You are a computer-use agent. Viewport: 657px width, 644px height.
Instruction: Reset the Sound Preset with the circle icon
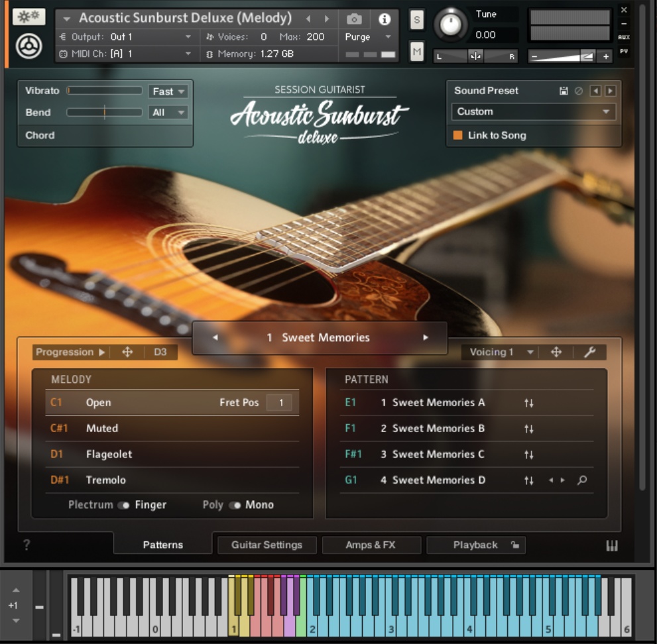click(579, 91)
